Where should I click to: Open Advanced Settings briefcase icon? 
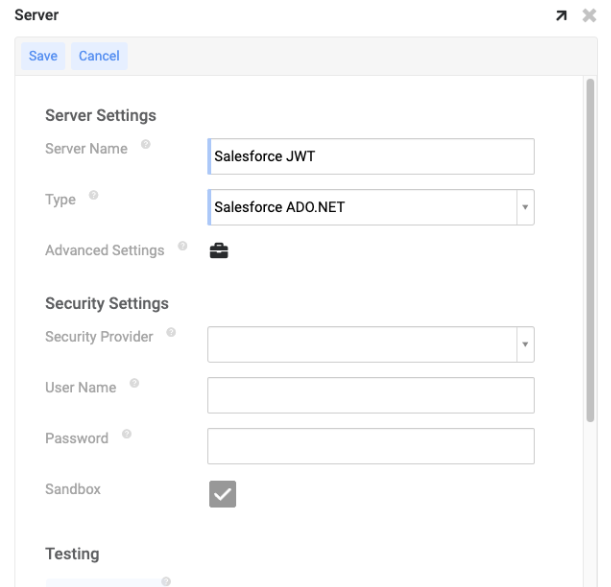pyautogui.click(x=218, y=253)
